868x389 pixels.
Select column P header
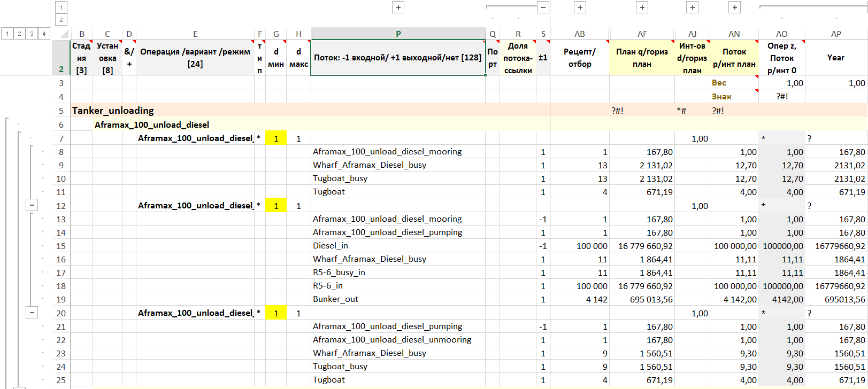click(x=398, y=34)
